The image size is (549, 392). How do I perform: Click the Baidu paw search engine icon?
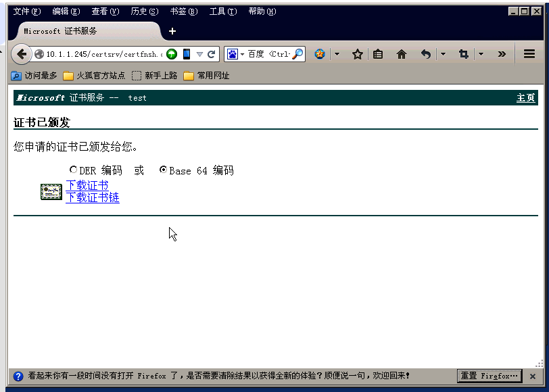click(232, 54)
